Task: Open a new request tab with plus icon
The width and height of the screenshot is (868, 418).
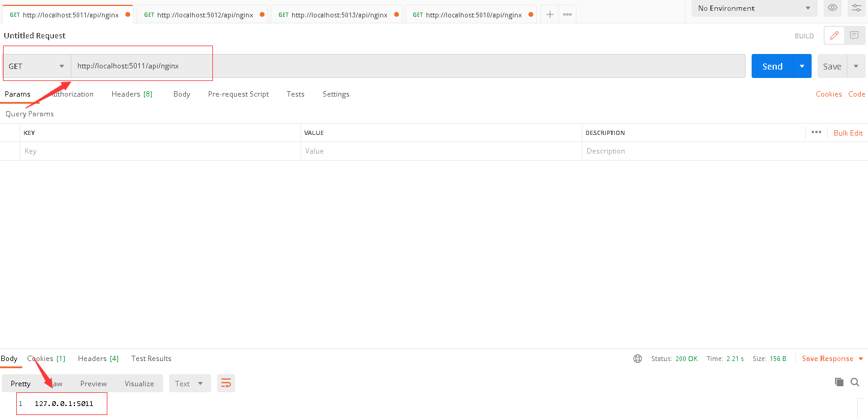Action: (x=549, y=14)
